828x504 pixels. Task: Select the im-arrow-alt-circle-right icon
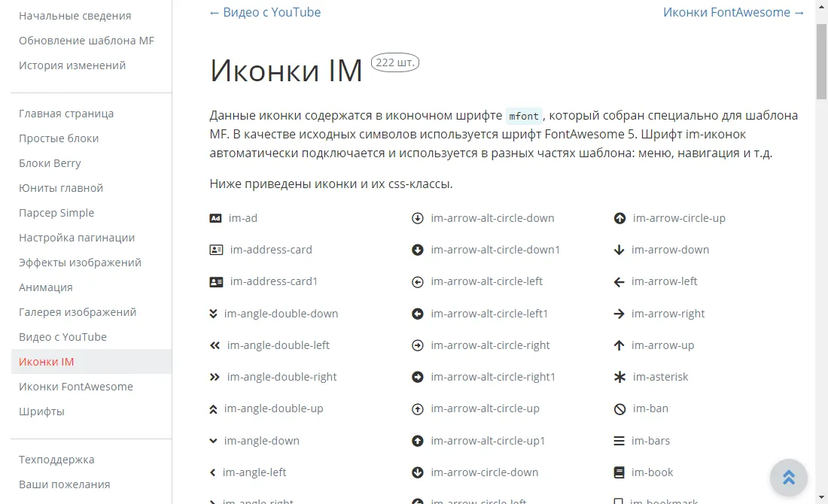pyautogui.click(x=417, y=345)
